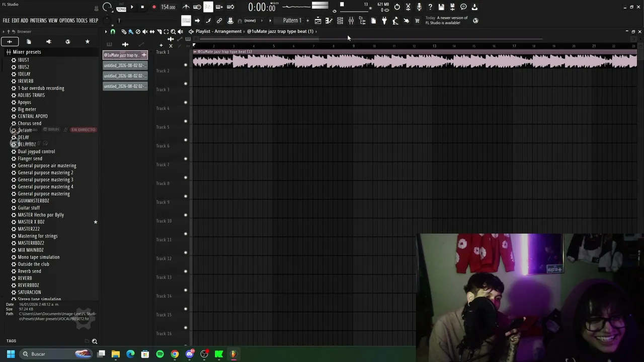The image size is (644, 362).
Task: Click the tempo field showing 154
Action: [168, 7]
